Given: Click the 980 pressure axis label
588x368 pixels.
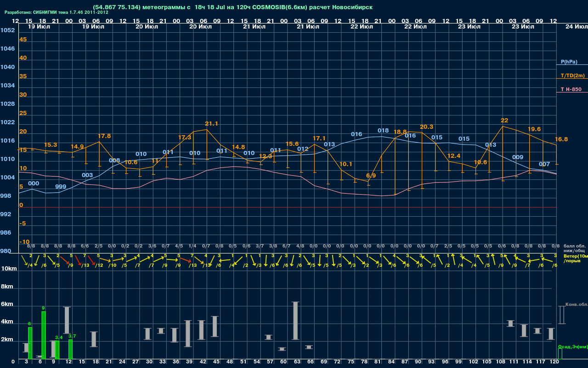Looking at the screenshot, I should point(6,251).
